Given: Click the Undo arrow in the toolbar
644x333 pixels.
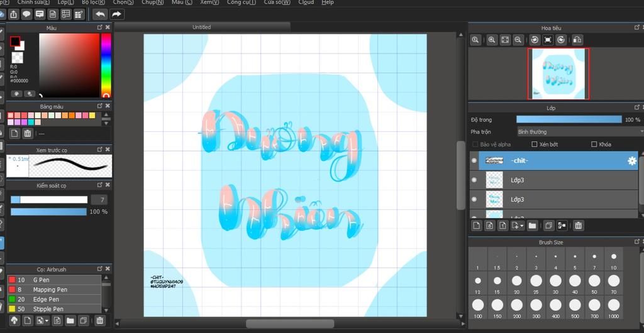Looking at the screenshot, I should (x=100, y=14).
